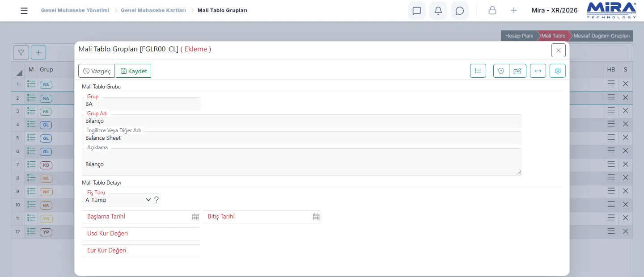Select the Mali Tablo tab
The width and height of the screenshot is (644, 277).
(x=553, y=36)
